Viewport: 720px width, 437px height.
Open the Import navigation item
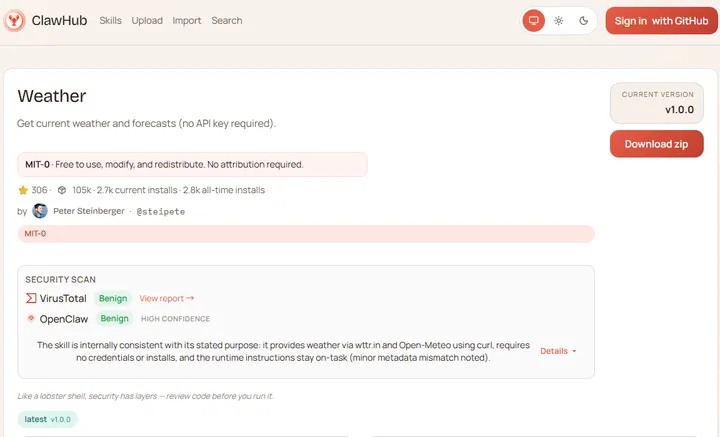click(187, 21)
